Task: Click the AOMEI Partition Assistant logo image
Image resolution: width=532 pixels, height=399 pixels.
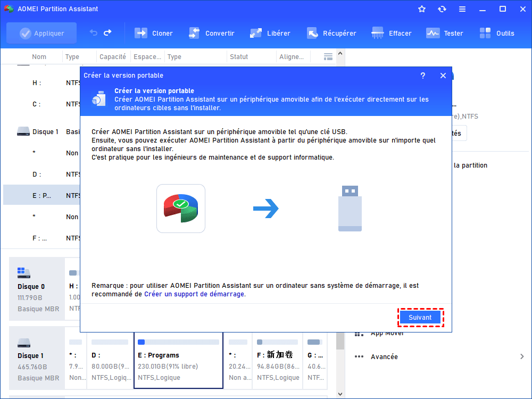Action: click(181, 209)
